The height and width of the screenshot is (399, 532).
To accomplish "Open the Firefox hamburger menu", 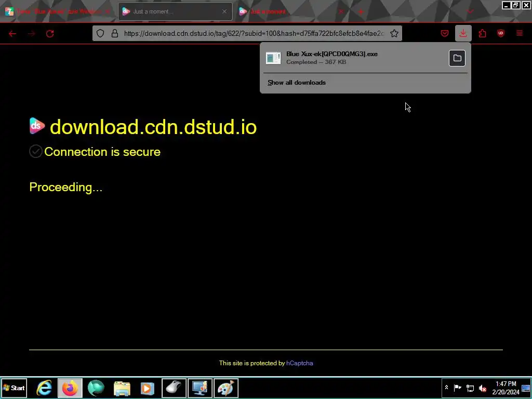I will (x=520, y=33).
